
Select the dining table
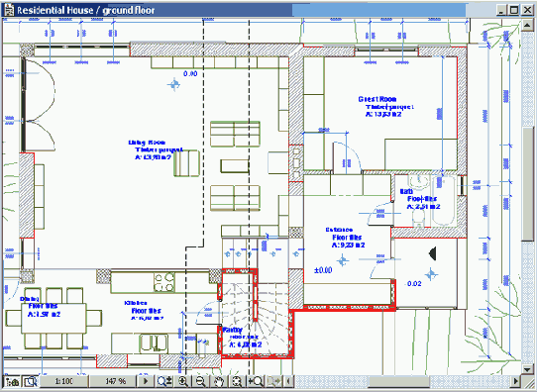coord(54,319)
